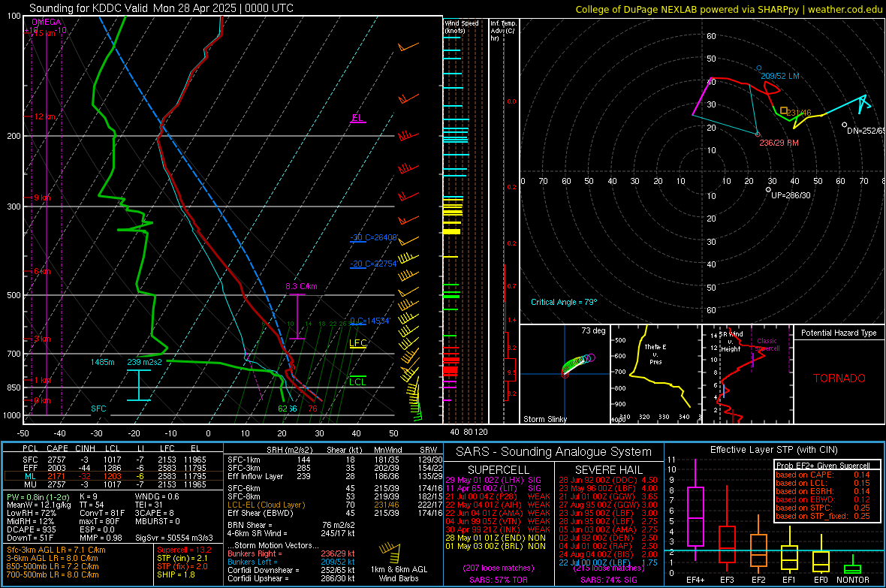Click the DCAPE = 935 value

(x=32, y=529)
